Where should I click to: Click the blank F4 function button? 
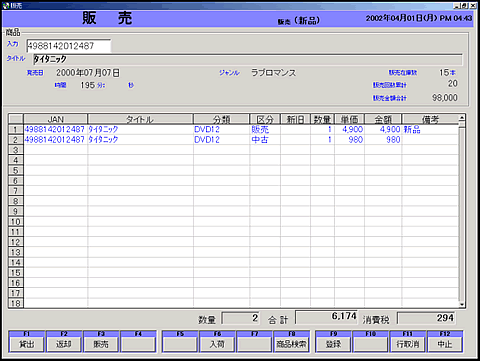(138, 344)
